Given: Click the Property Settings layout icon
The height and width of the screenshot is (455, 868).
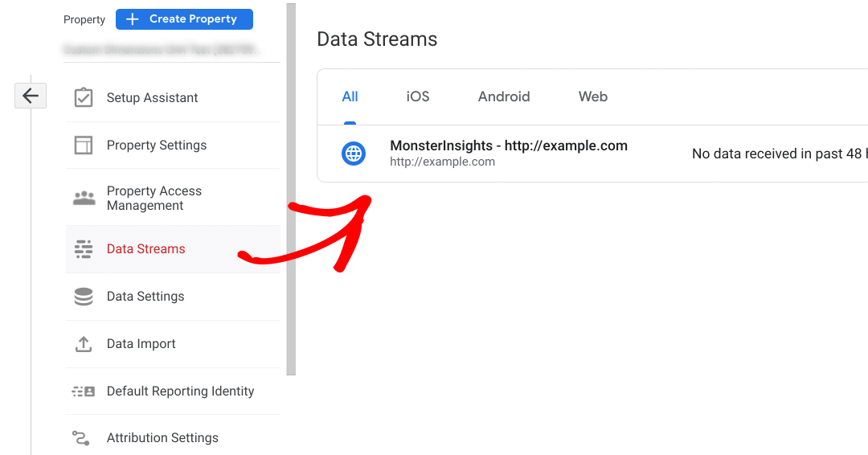Looking at the screenshot, I should [x=84, y=146].
